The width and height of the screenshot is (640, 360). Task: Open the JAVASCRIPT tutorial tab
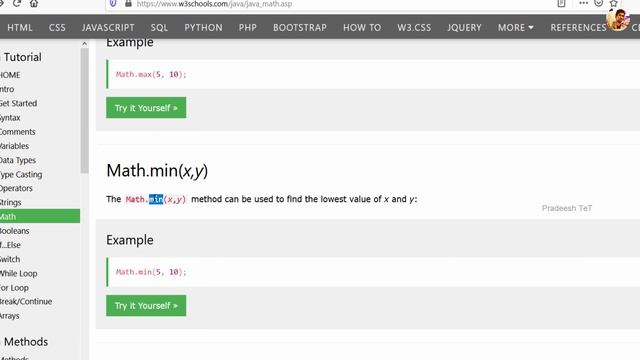[108, 27]
